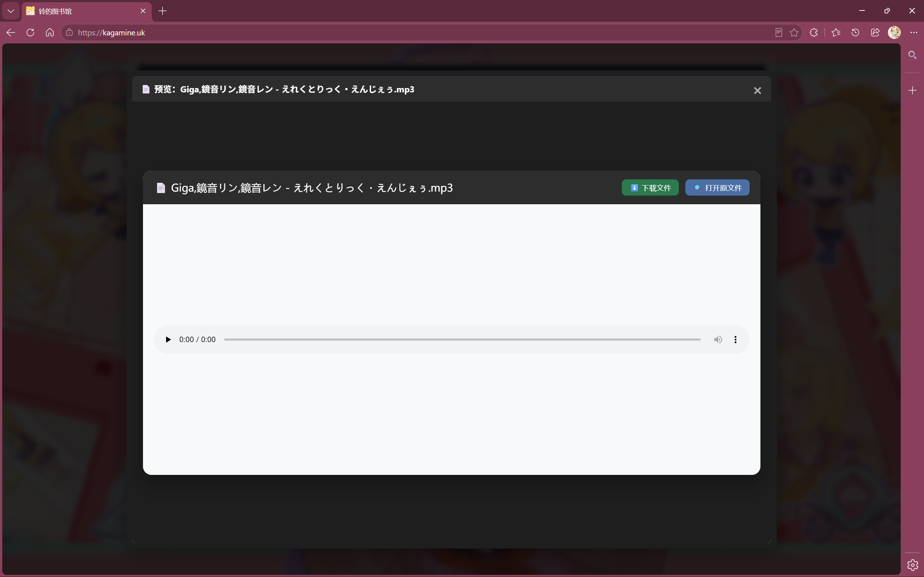Mute the audio player volume
The width and height of the screenshot is (924, 577).
tap(718, 339)
